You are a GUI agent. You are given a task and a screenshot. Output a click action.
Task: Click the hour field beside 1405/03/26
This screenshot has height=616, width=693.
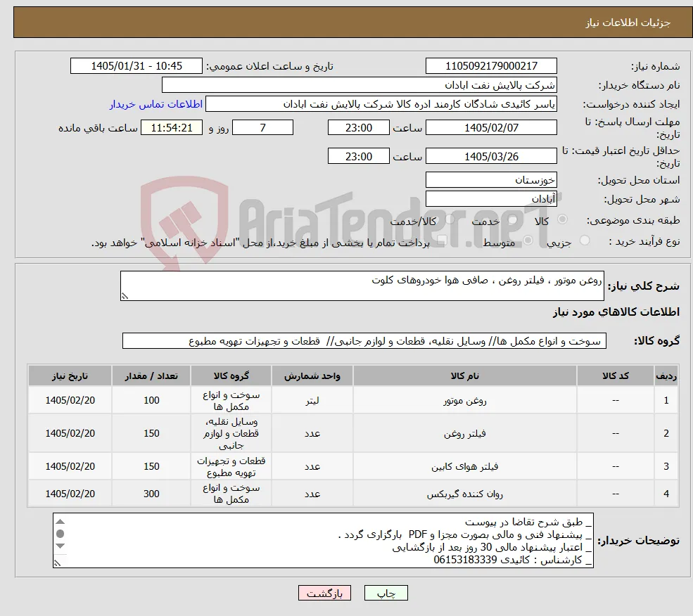tap(358, 156)
